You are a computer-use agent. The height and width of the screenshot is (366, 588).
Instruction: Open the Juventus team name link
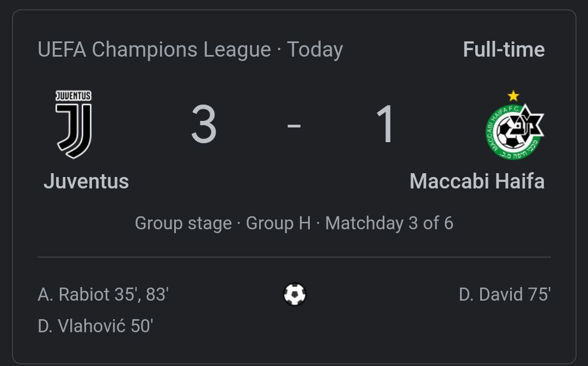[86, 181]
